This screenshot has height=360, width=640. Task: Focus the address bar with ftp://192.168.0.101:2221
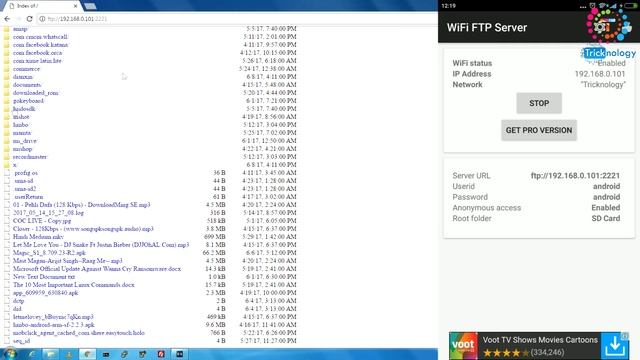pos(237,19)
